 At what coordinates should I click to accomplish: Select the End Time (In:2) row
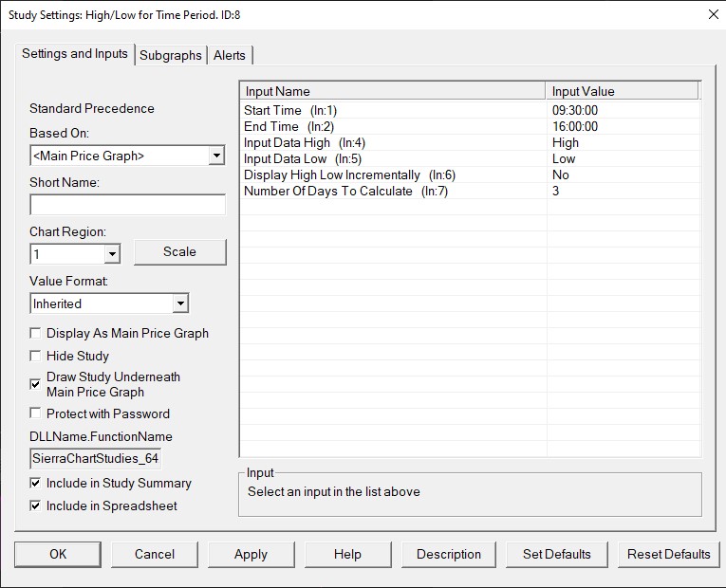470,126
